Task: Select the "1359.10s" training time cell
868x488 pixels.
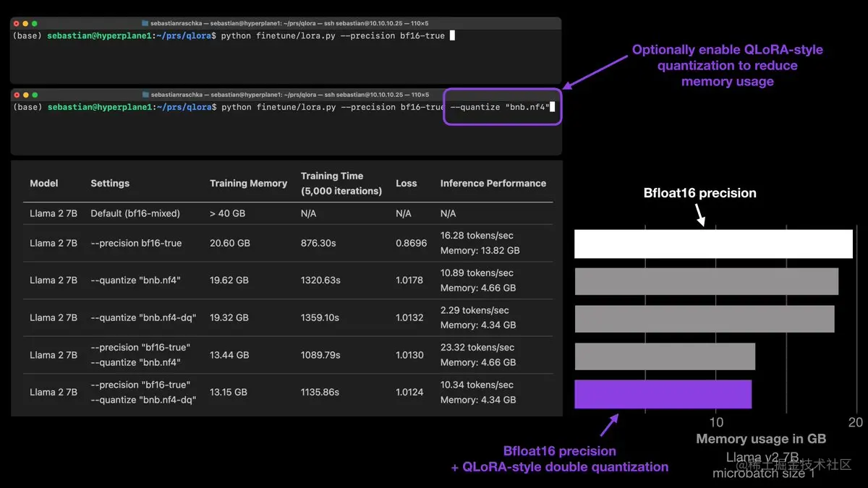Action: [x=320, y=318]
